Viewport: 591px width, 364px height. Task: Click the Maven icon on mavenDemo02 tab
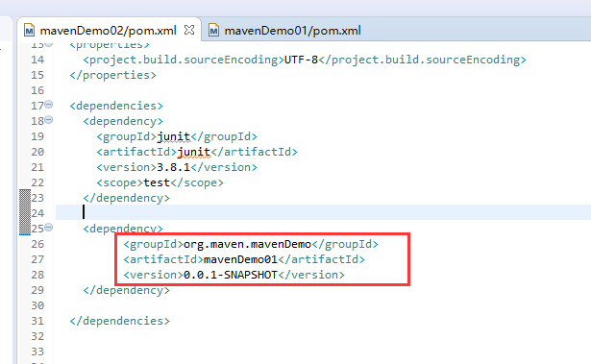[x=29, y=30]
